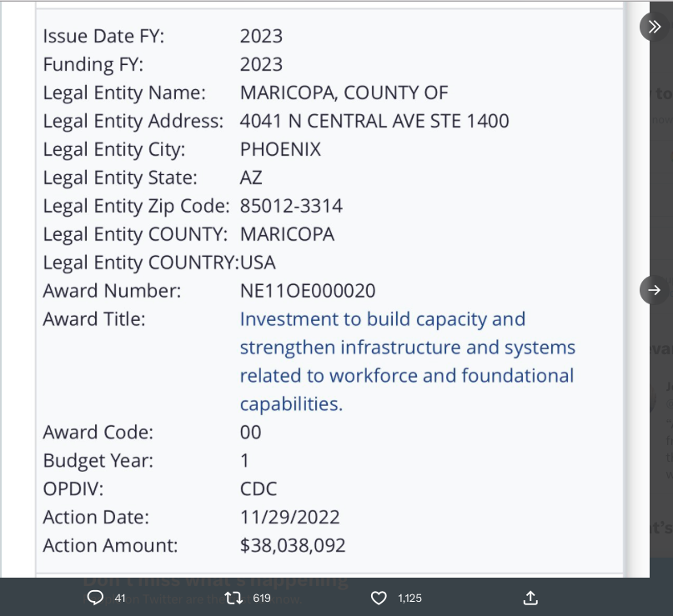Screen dimensions: 673x616
Task: Click the 1,125 likes count
Action: click(x=409, y=598)
